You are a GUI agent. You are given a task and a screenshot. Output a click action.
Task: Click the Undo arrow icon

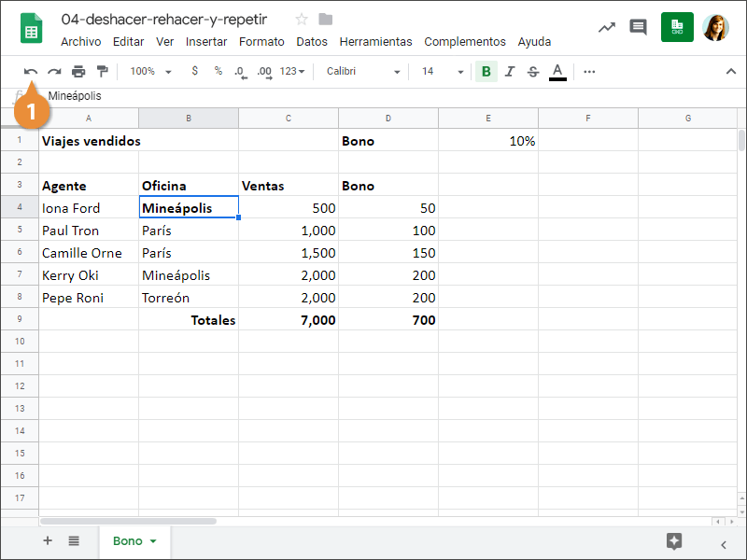31,72
